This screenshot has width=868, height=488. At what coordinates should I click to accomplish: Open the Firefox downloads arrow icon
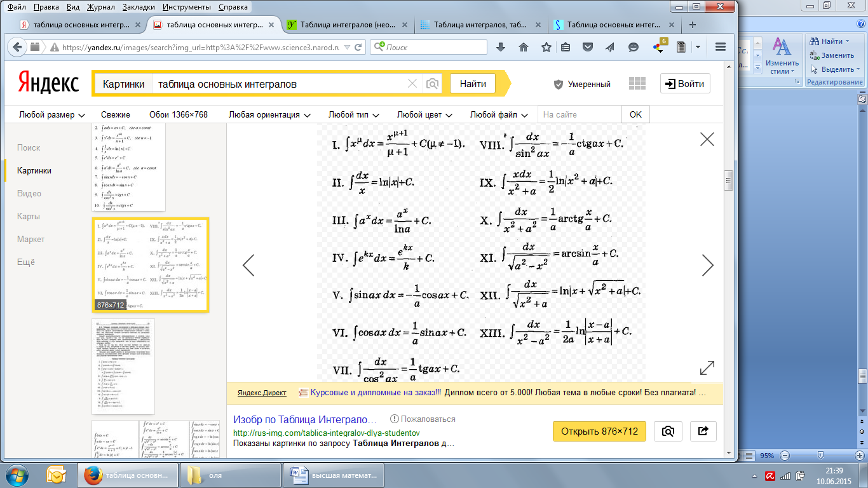[501, 47]
